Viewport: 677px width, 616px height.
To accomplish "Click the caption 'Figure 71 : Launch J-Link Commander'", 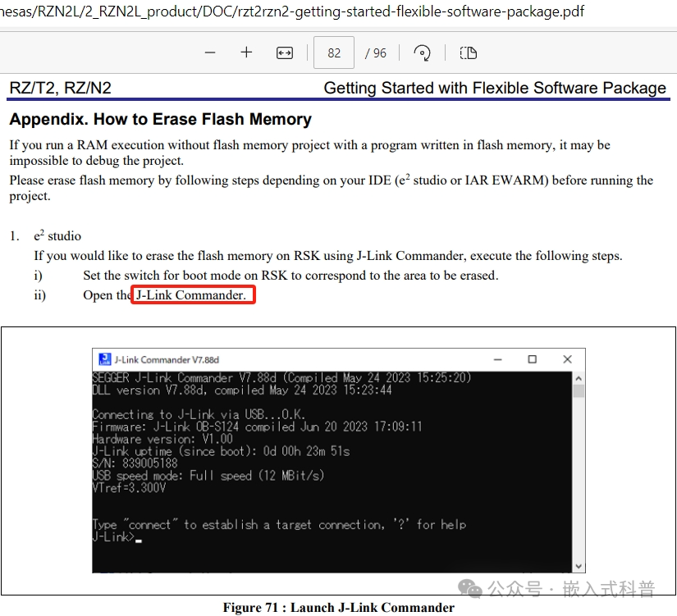I will pos(338,607).
